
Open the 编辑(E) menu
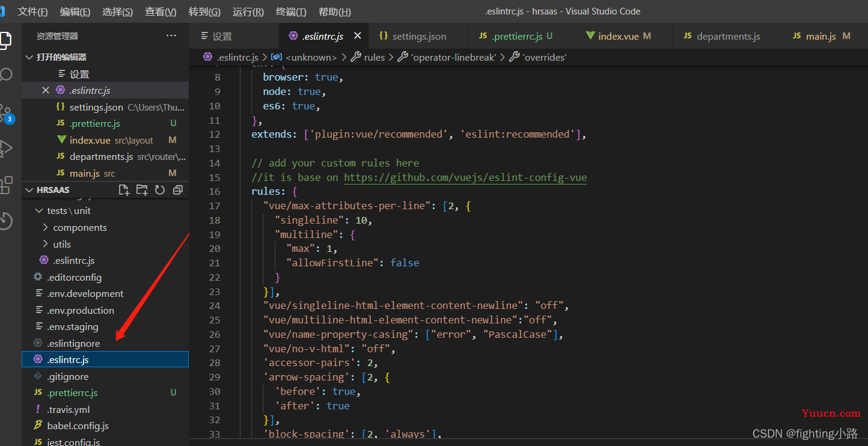point(75,12)
